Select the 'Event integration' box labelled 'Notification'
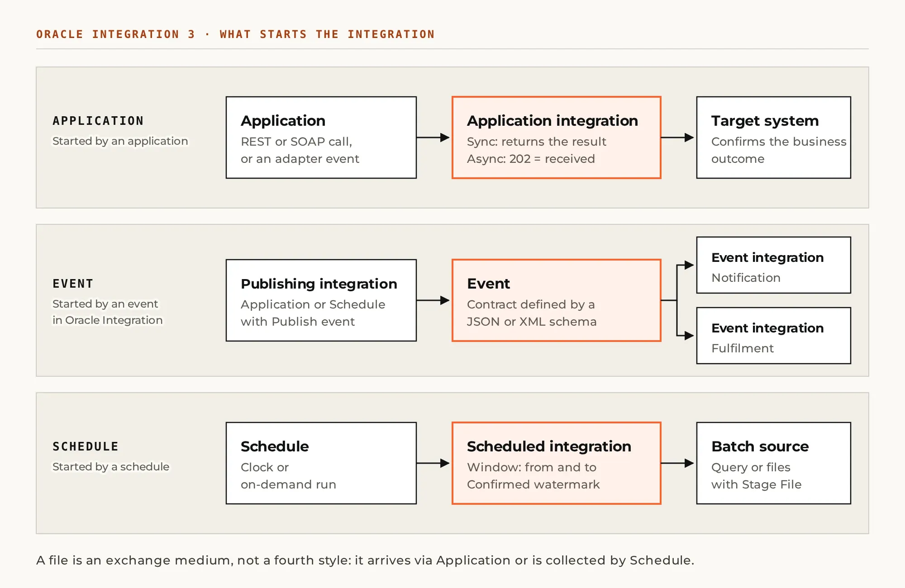The height and width of the screenshot is (588, 905). coord(774,265)
